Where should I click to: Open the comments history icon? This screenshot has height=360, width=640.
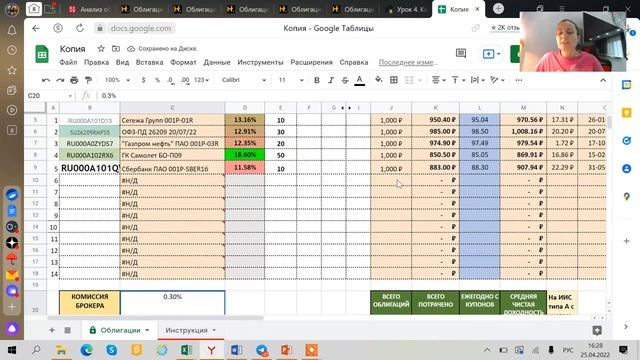(461, 53)
